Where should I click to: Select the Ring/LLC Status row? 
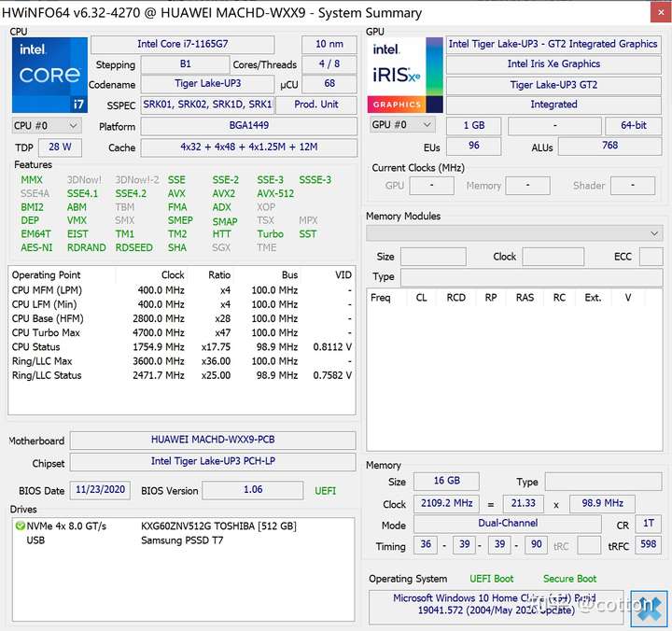(182, 375)
